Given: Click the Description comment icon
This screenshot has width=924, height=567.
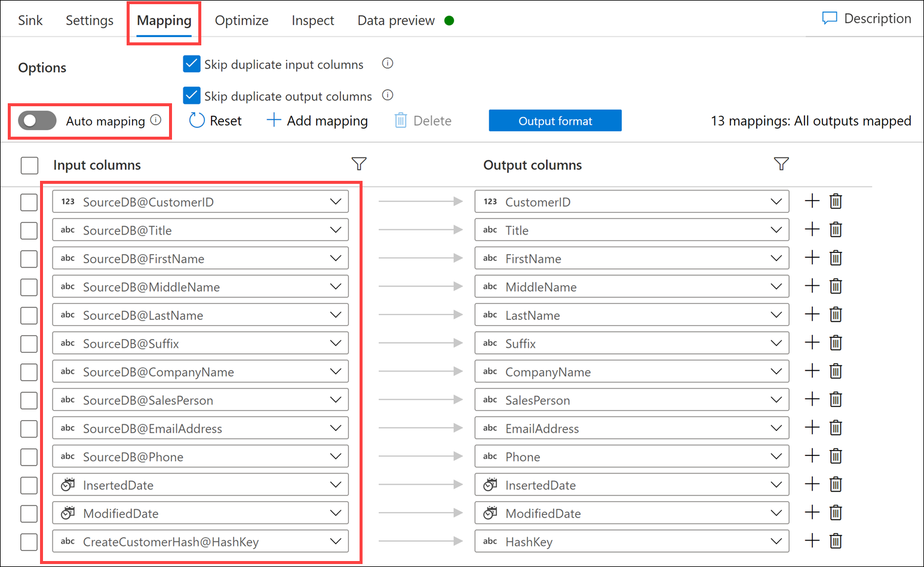Looking at the screenshot, I should 830,19.
